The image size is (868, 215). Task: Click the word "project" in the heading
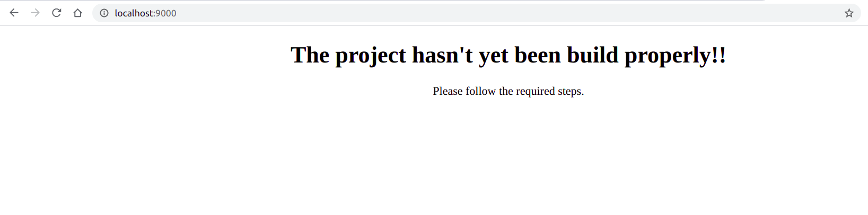click(371, 56)
